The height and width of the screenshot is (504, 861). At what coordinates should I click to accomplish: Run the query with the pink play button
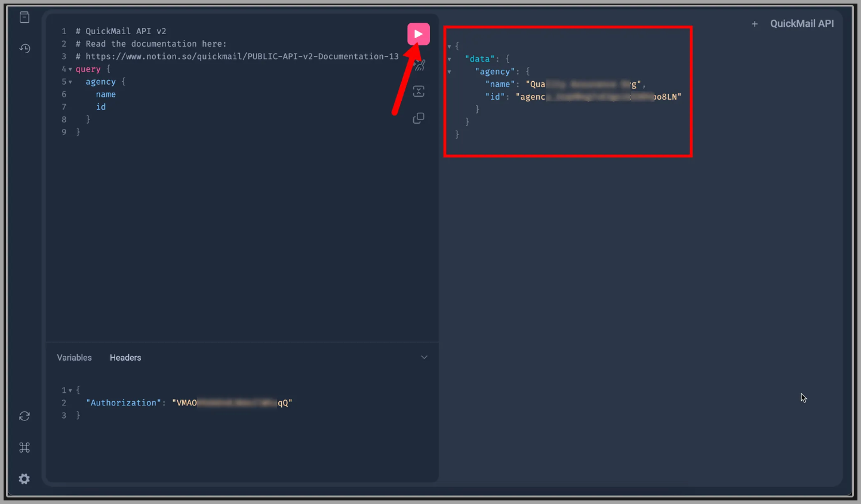point(419,34)
